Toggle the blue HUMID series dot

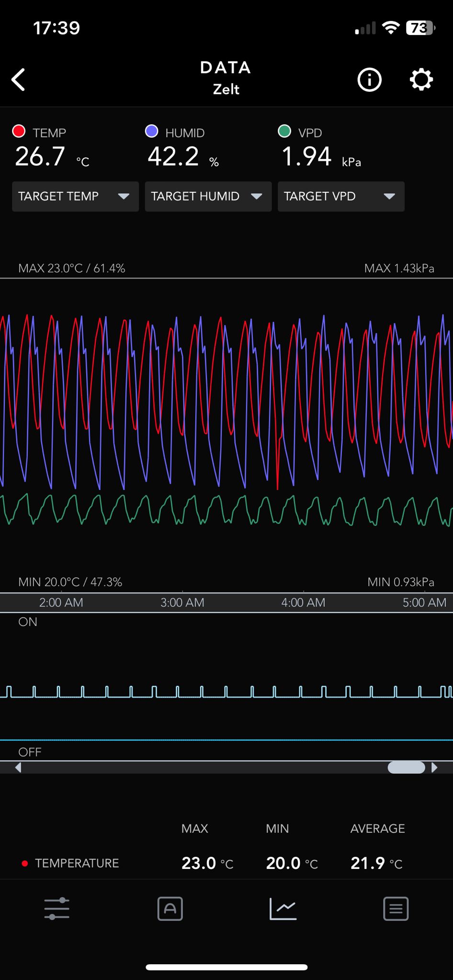pyautogui.click(x=152, y=131)
